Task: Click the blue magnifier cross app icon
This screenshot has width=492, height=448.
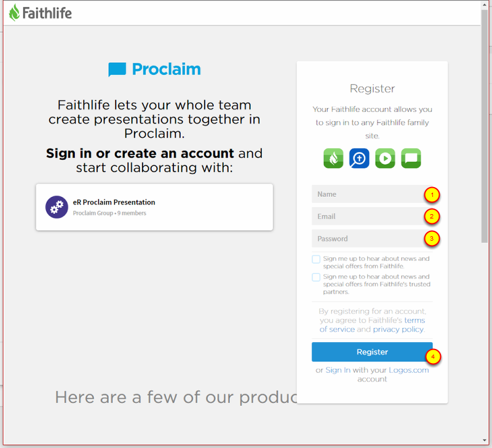Action: (x=359, y=158)
